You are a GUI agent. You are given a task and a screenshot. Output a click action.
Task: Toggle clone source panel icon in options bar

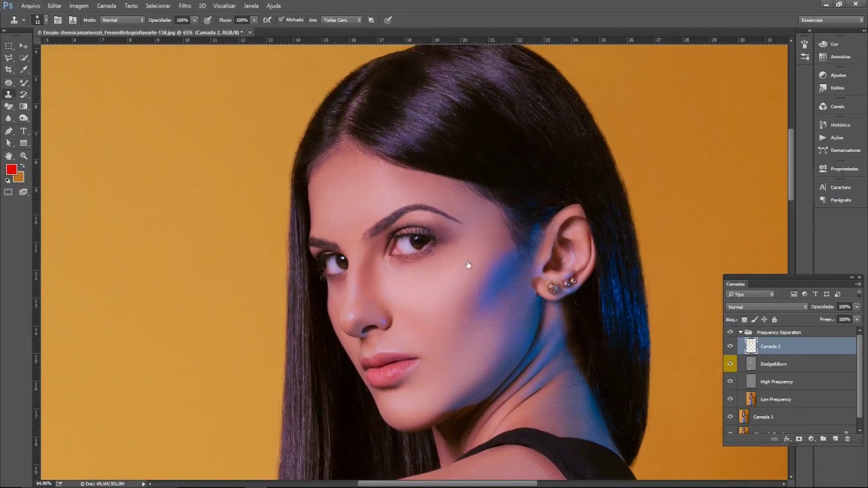pyautogui.click(x=73, y=20)
